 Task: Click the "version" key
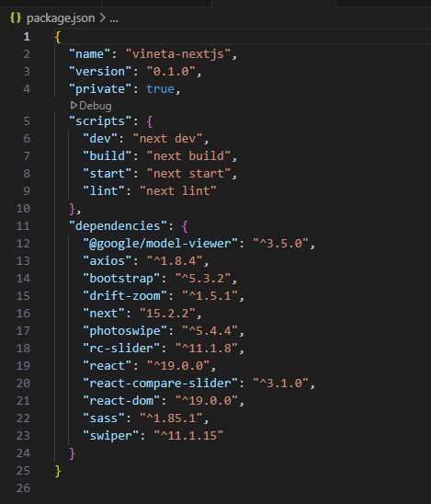pyautogui.click(x=100, y=71)
